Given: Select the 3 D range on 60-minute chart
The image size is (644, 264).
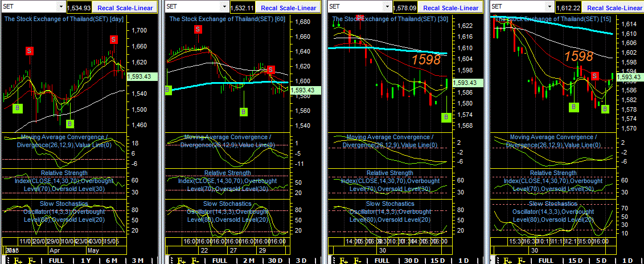Looking at the screenshot, I should [301, 261].
